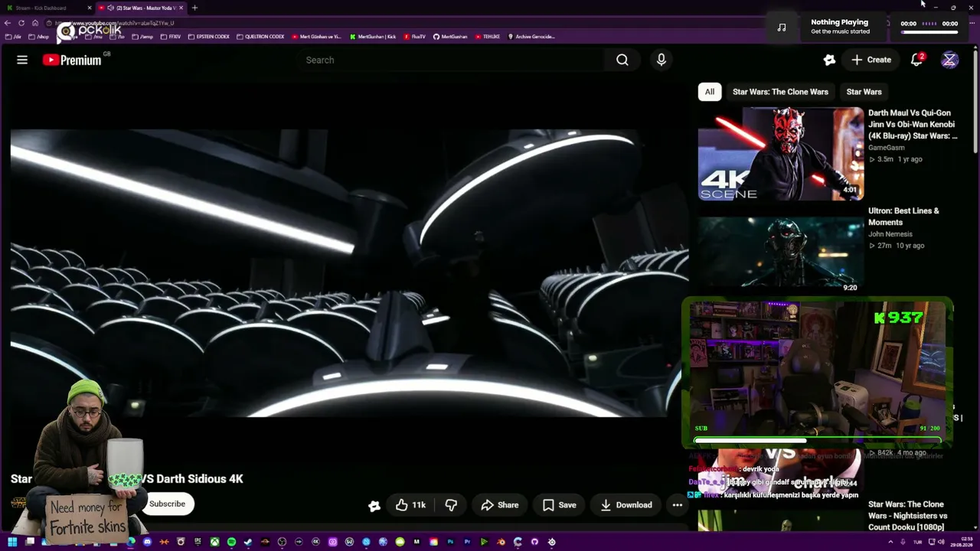
Task: Open Archive Genocide bookmark
Action: pos(531,37)
